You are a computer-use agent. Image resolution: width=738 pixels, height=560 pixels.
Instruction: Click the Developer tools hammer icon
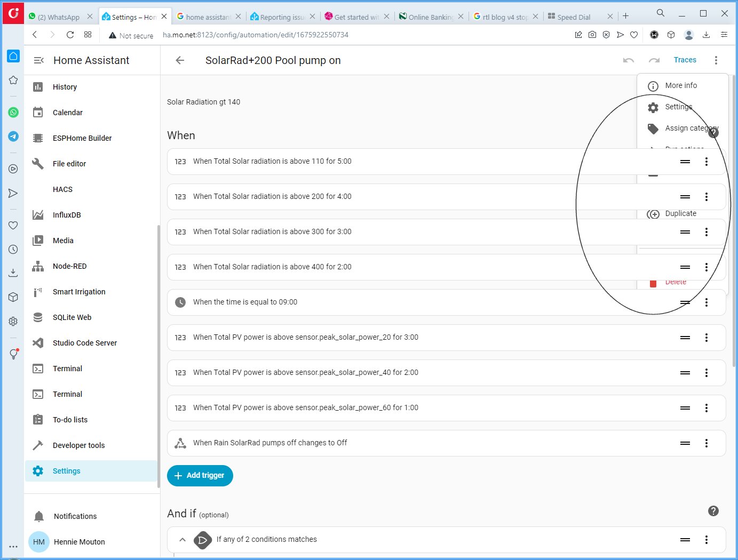(x=38, y=445)
